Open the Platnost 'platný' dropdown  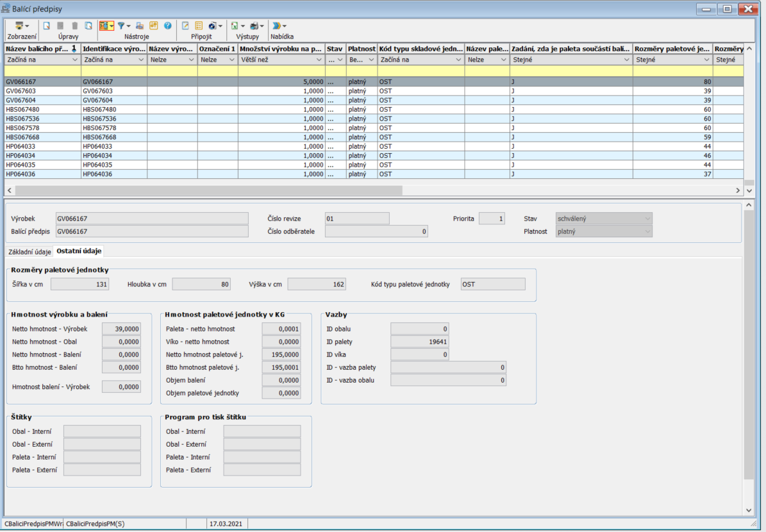tap(646, 231)
